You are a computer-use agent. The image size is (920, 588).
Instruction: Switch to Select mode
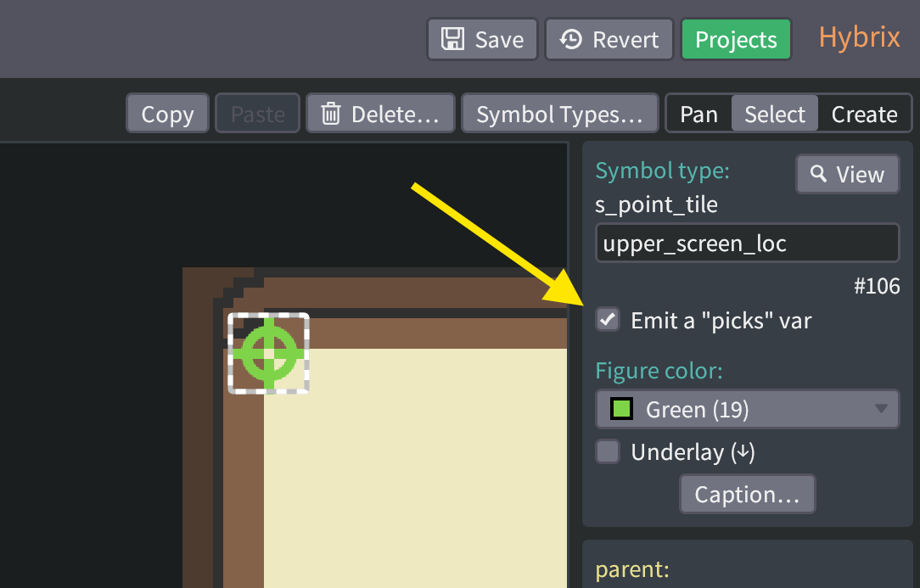774,114
